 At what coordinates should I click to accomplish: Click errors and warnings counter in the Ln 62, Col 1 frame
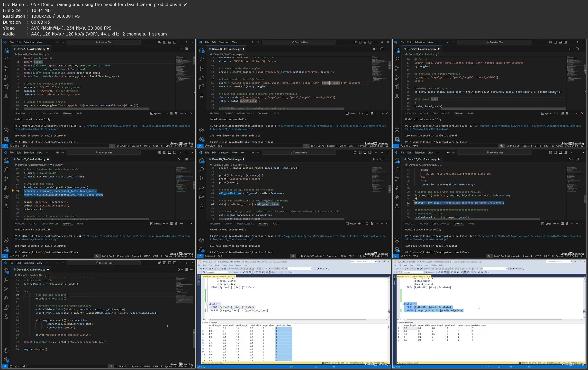405,256
